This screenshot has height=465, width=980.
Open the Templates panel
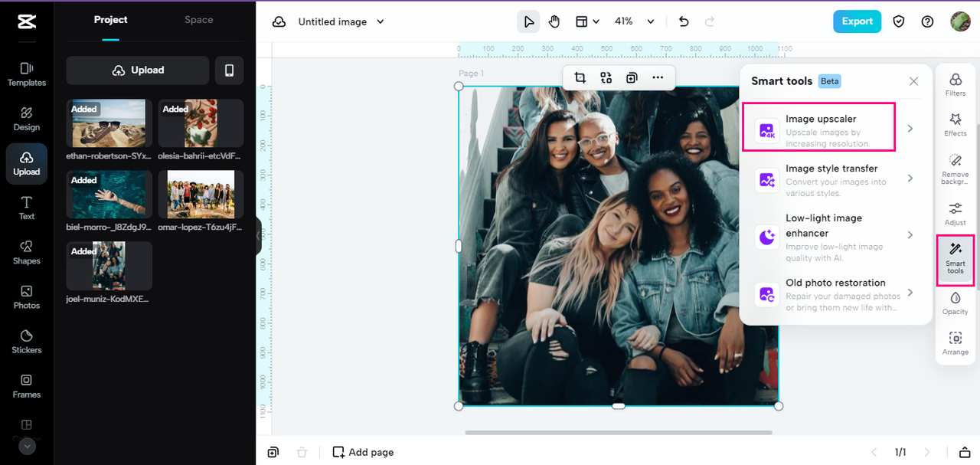pos(27,74)
